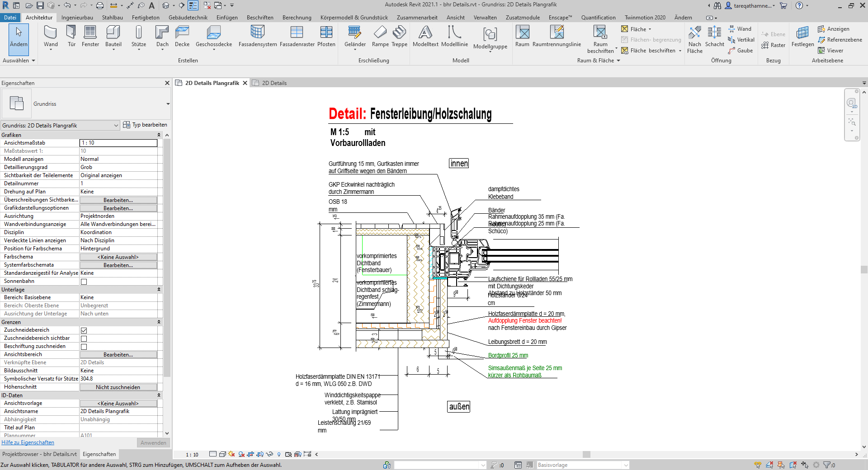Screen dimensions: 868x470
Task: Click the Schacht tool in Öffnung panel
Action: pyautogui.click(x=715, y=36)
